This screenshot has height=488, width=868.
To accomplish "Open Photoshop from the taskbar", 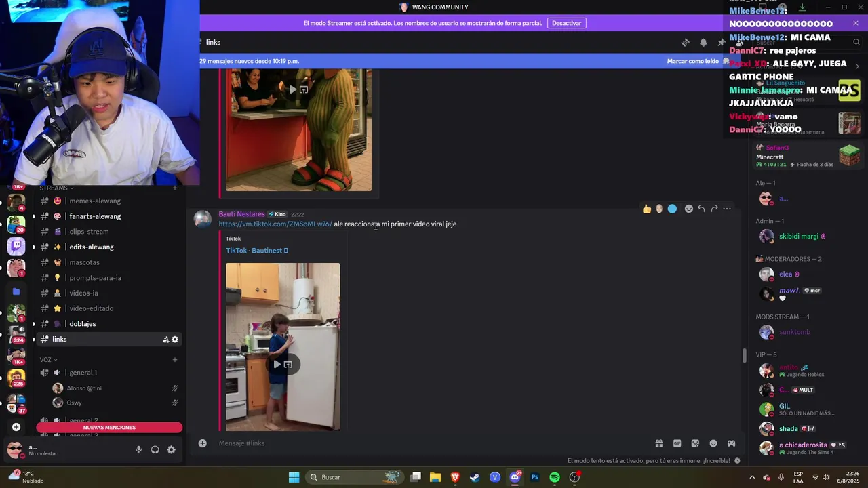I will coord(534,477).
